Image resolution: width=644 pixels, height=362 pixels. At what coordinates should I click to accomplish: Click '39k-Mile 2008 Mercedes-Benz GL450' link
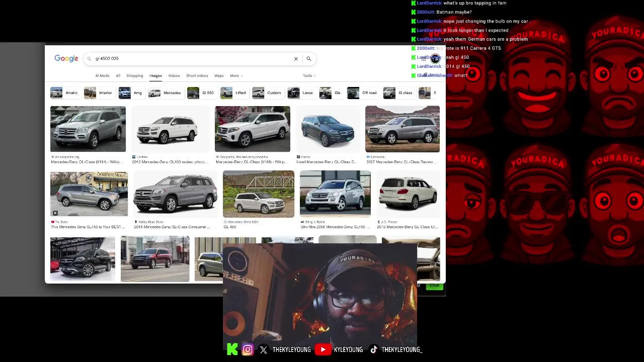[336, 227]
